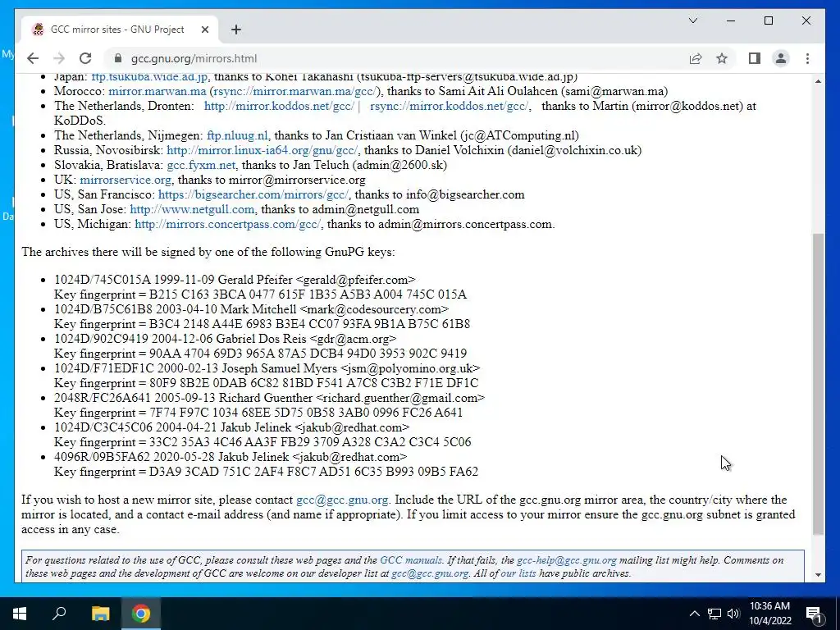Share this page using the share icon

point(696,58)
